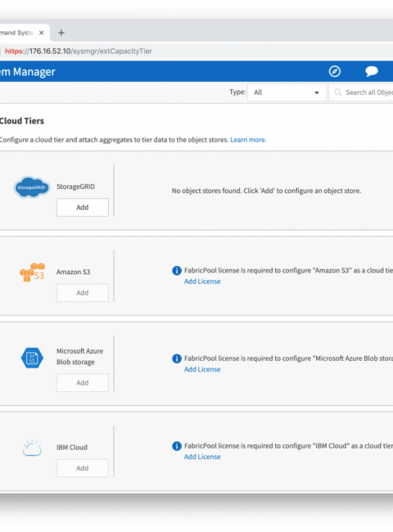
Task: Click the IBM Cloud logo
Action: 32,448
